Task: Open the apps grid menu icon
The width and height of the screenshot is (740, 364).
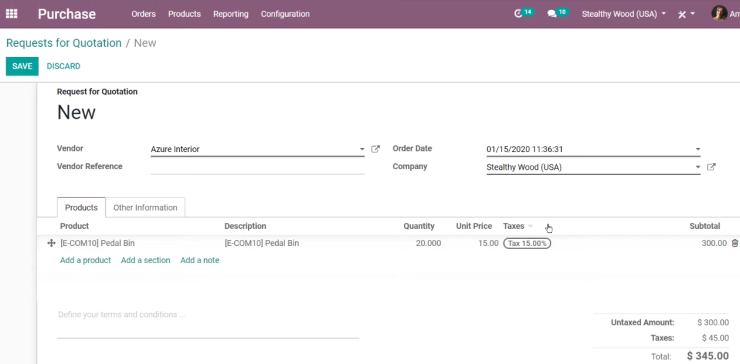Action: (11, 14)
